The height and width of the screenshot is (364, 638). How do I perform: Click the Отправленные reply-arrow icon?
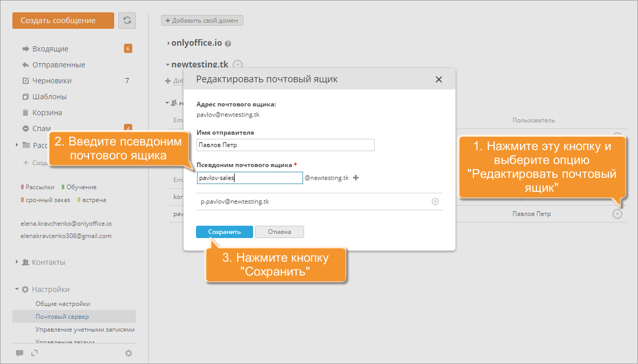[26, 65]
